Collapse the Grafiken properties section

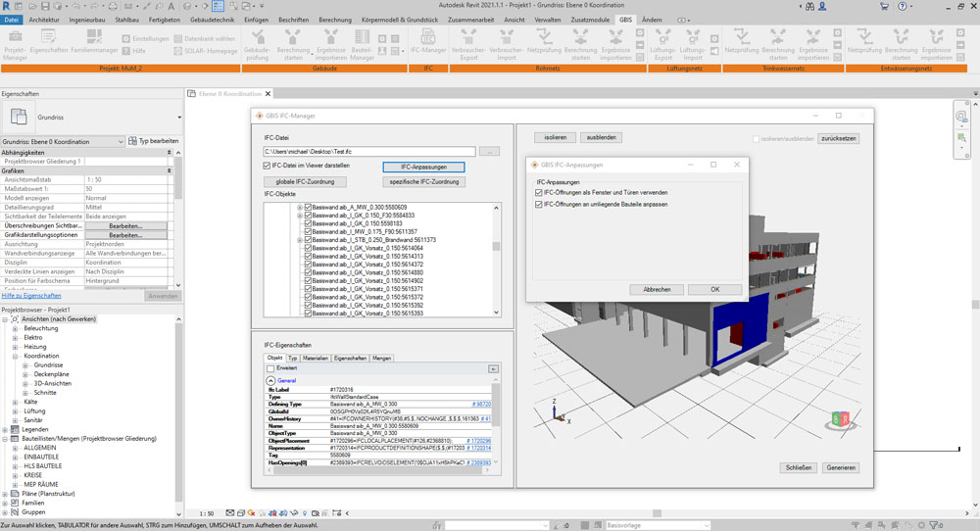pyautogui.click(x=169, y=170)
